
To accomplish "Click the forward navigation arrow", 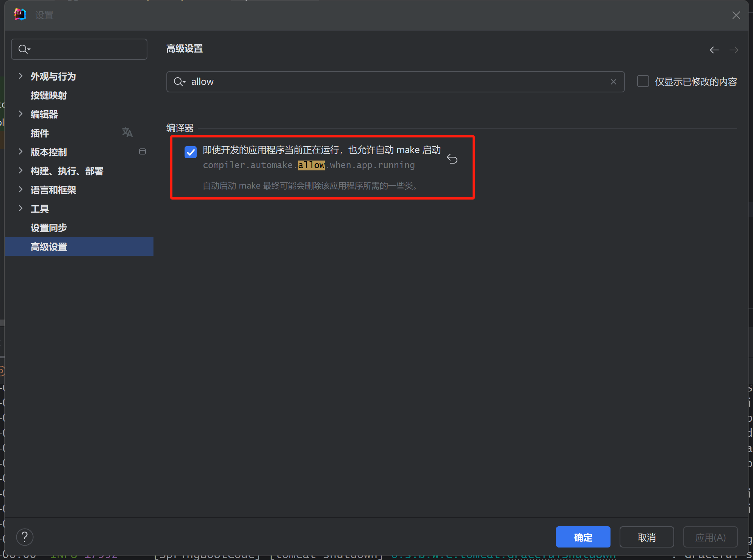I will (x=734, y=50).
